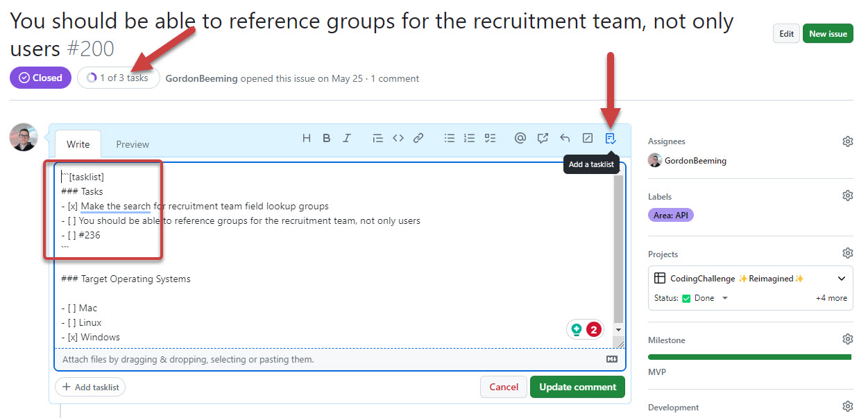
Task: Open the Status Done dropdown
Action: (724, 298)
